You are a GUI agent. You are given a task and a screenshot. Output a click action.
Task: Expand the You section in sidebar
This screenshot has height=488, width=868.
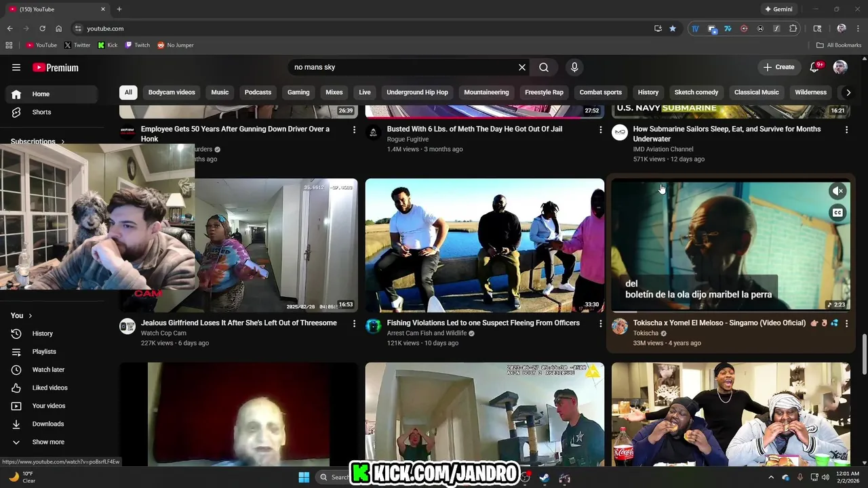pyautogui.click(x=22, y=315)
